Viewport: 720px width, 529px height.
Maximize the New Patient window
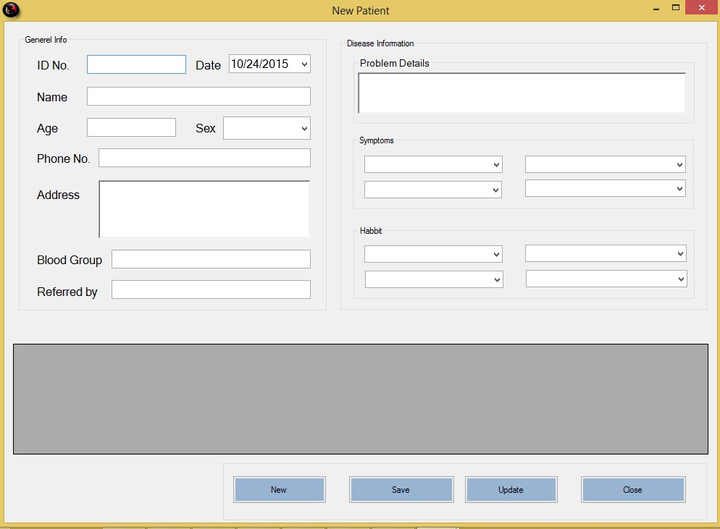(x=675, y=7)
